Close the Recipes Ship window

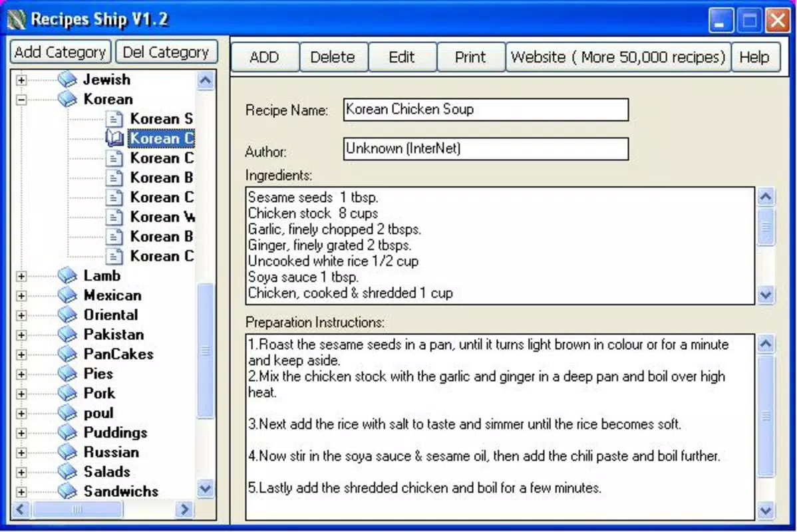pyautogui.click(x=778, y=21)
